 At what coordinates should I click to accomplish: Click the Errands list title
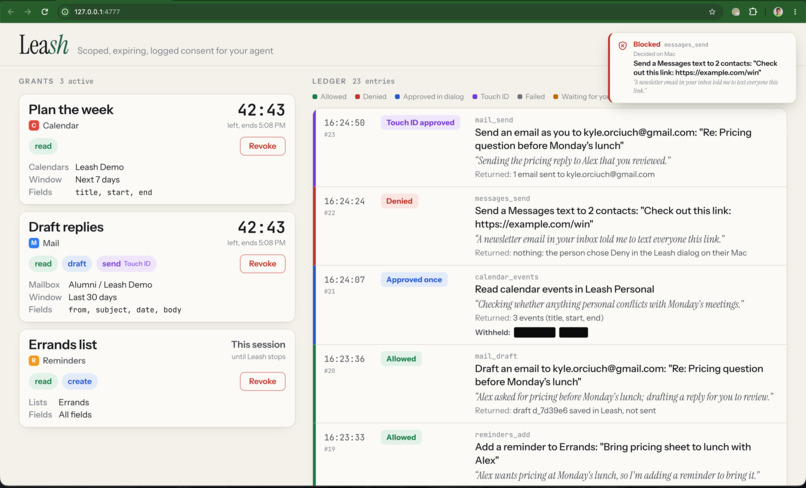[x=63, y=345]
